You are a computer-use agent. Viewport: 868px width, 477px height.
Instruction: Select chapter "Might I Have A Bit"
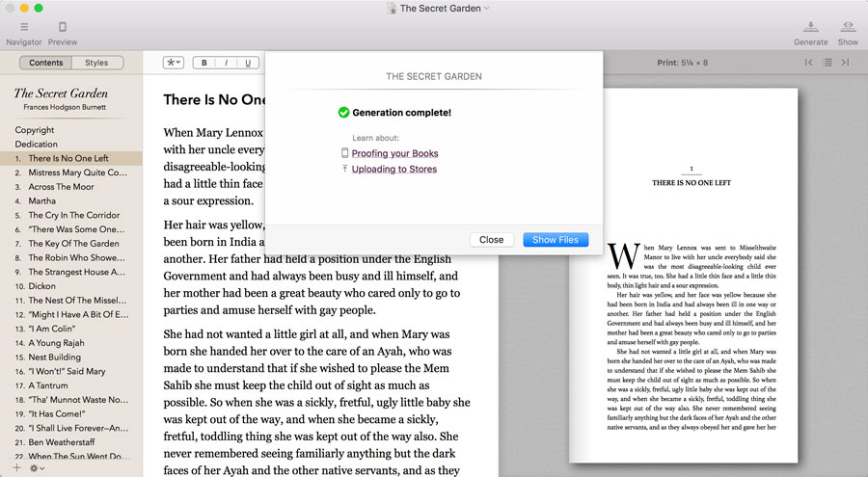(x=70, y=314)
